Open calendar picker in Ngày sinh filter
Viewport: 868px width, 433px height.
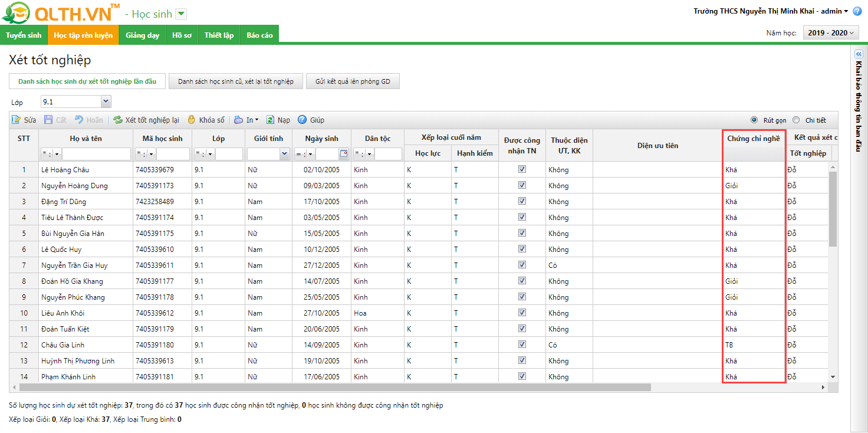(x=344, y=154)
